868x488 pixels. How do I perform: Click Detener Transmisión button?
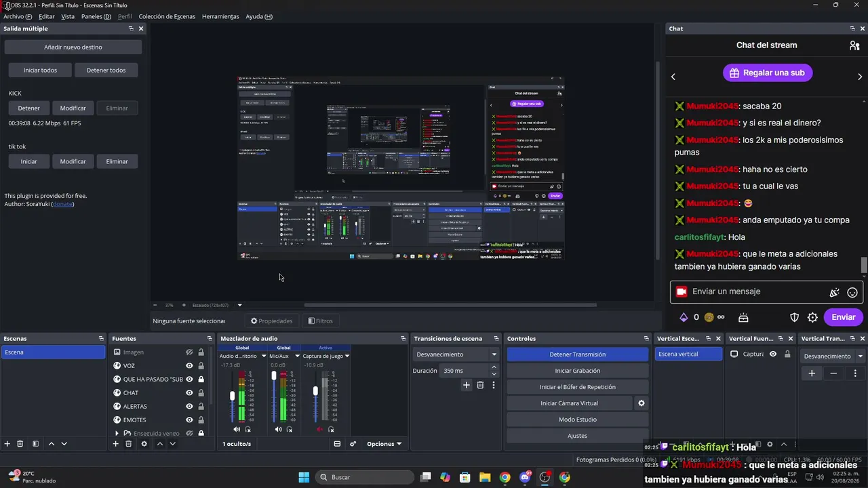578,354
